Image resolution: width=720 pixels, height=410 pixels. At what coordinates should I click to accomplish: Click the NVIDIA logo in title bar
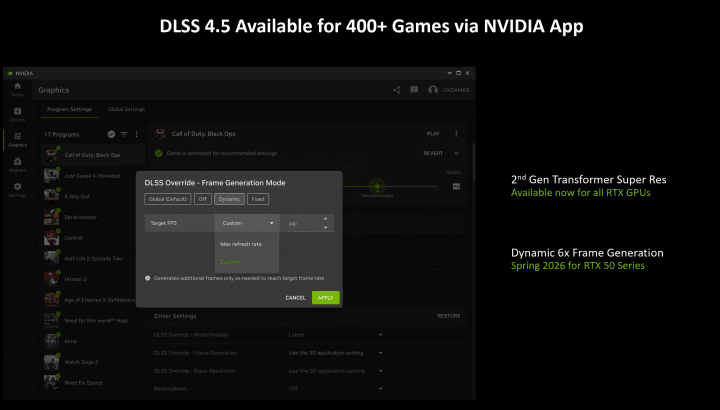[x=10, y=73]
